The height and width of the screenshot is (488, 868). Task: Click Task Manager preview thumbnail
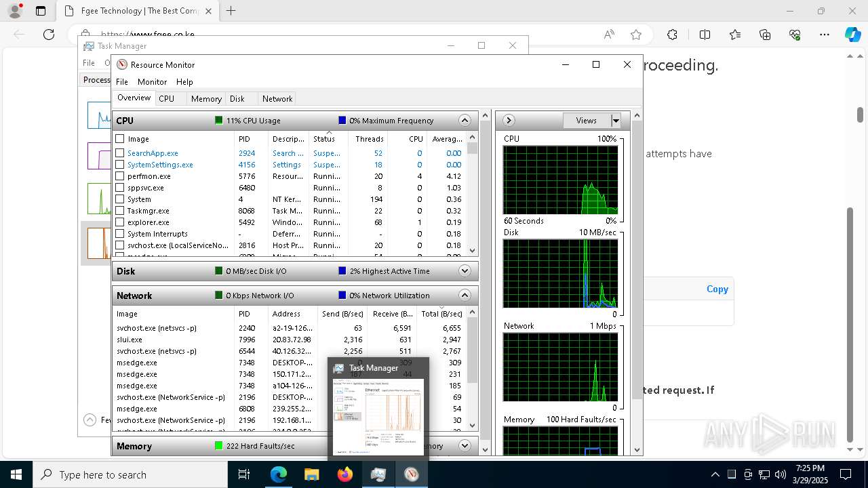(378, 418)
